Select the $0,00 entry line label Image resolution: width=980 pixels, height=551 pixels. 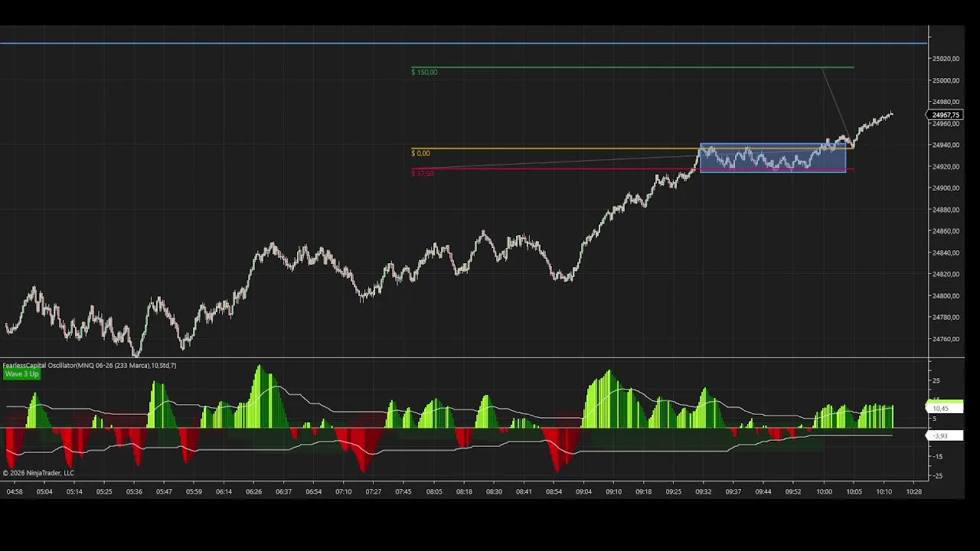tap(420, 153)
